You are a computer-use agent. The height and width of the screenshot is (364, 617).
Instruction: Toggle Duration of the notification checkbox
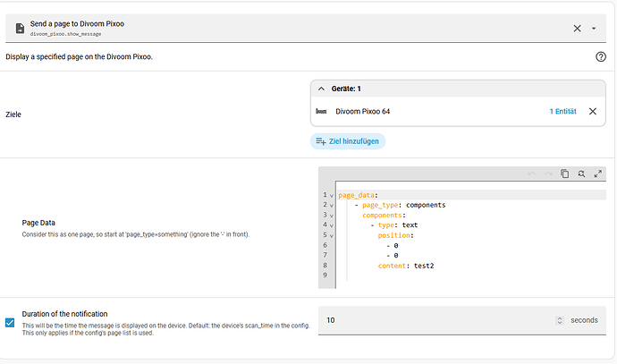tap(10, 323)
